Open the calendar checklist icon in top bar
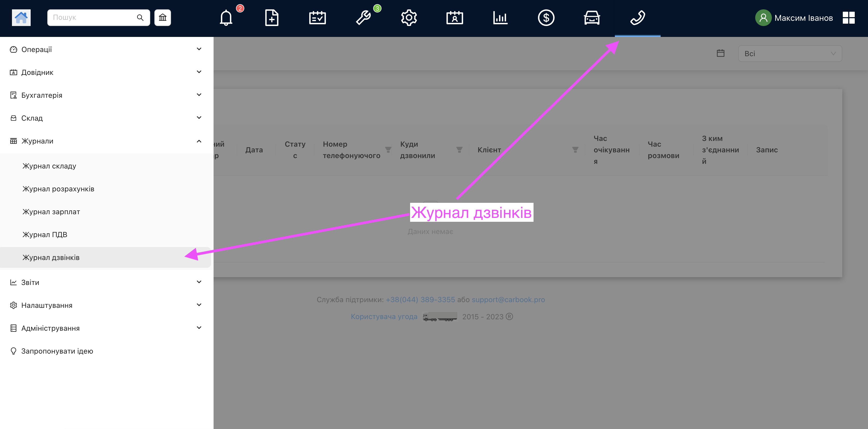Viewport: 868px width, 429px height. point(317,18)
